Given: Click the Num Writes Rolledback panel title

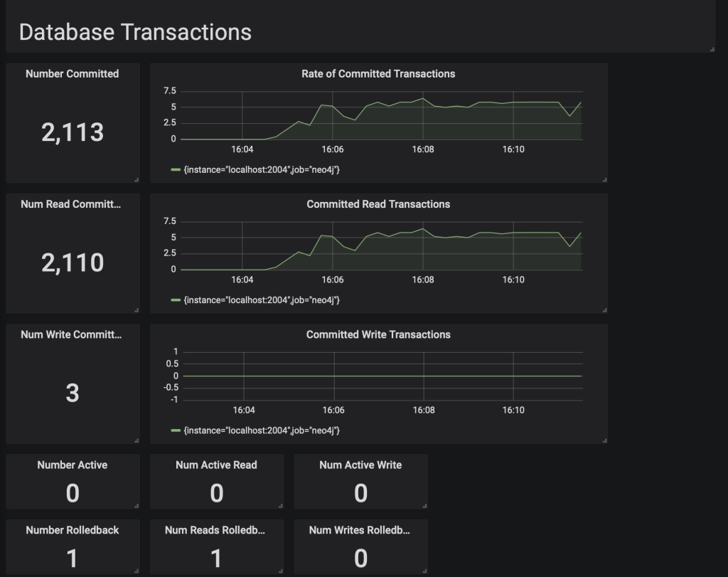Looking at the screenshot, I should (360, 530).
